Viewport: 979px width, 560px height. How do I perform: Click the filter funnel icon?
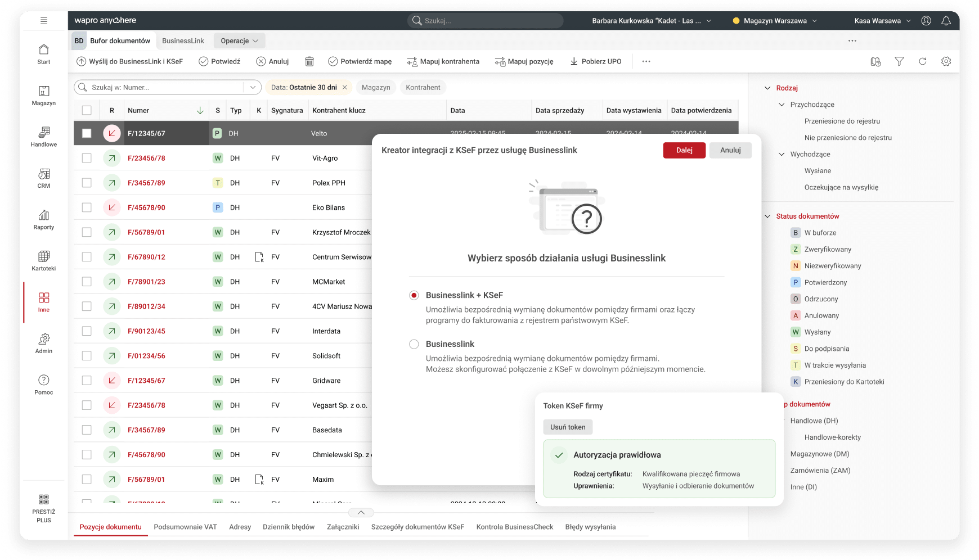(899, 61)
